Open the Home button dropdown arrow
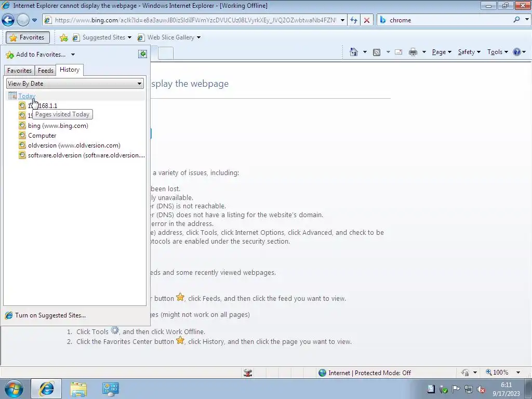This screenshot has height=399, width=532. [x=365, y=52]
